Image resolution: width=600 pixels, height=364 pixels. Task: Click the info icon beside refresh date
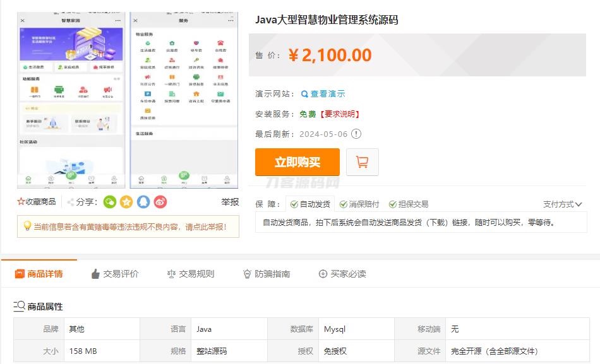coord(356,134)
